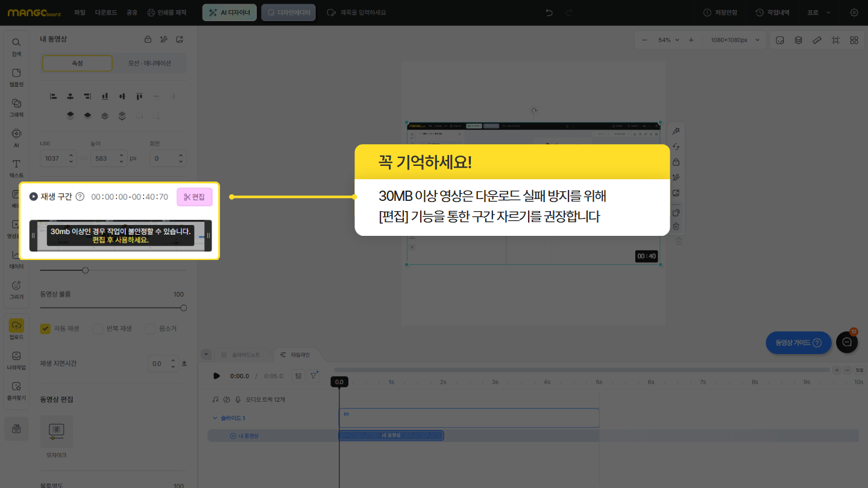Open the layers icon in top-right toolbar
The image size is (868, 488).
[798, 40]
